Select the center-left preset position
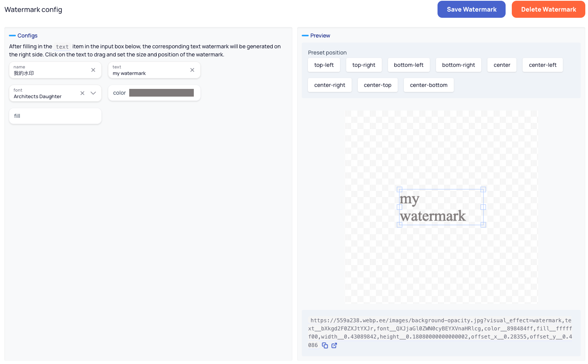 pyautogui.click(x=542, y=65)
